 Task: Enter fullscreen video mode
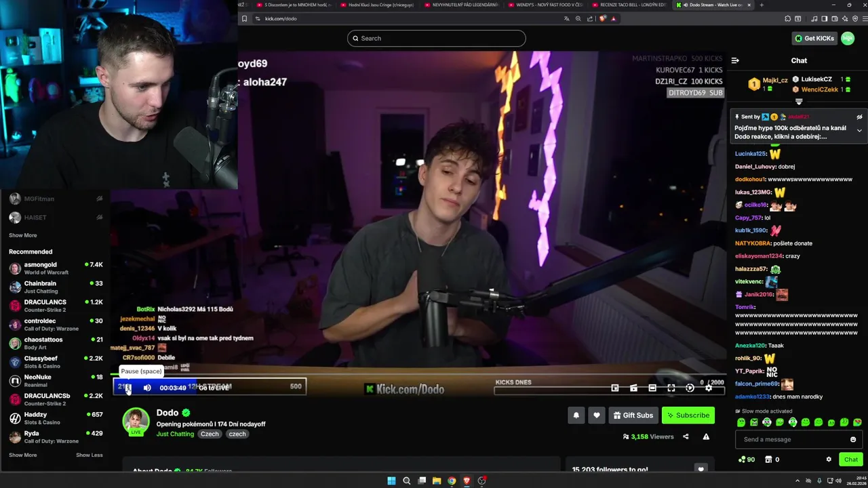point(671,388)
